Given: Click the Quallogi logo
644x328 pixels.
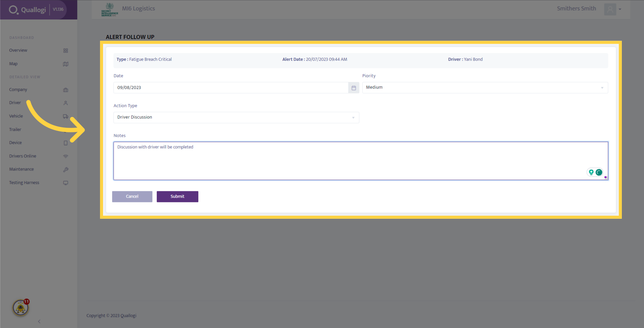Looking at the screenshot, I should pos(28,10).
